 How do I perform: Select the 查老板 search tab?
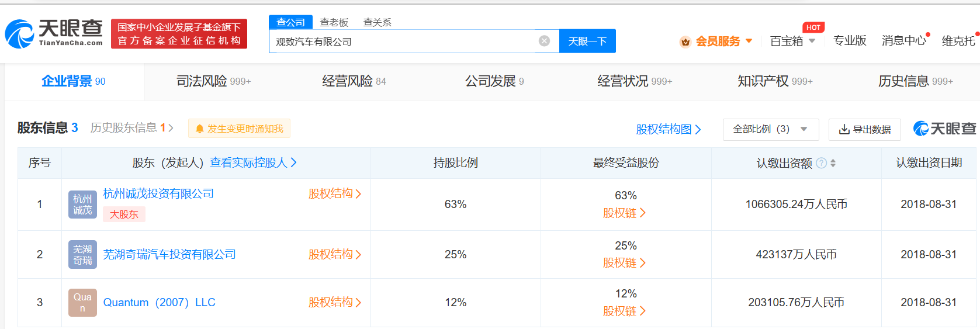334,22
